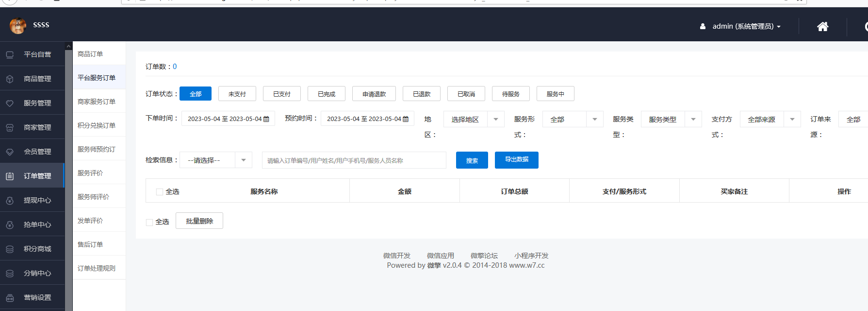Go to home via house icon
868x311 pixels.
(x=823, y=26)
